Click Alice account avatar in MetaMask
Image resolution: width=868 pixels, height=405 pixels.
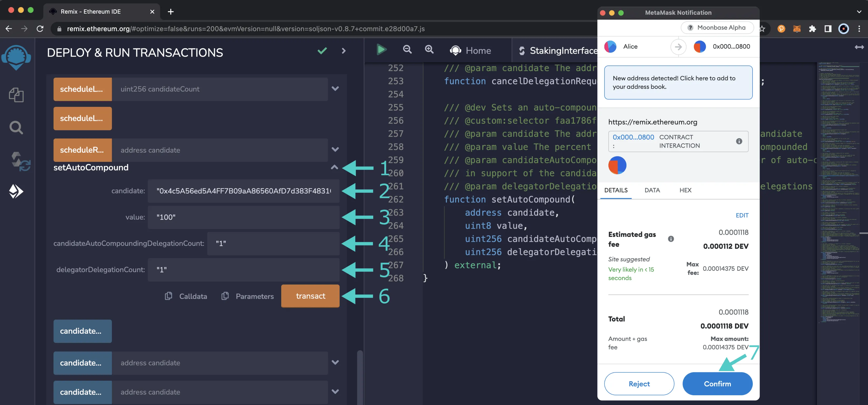pyautogui.click(x=610, y=47)
